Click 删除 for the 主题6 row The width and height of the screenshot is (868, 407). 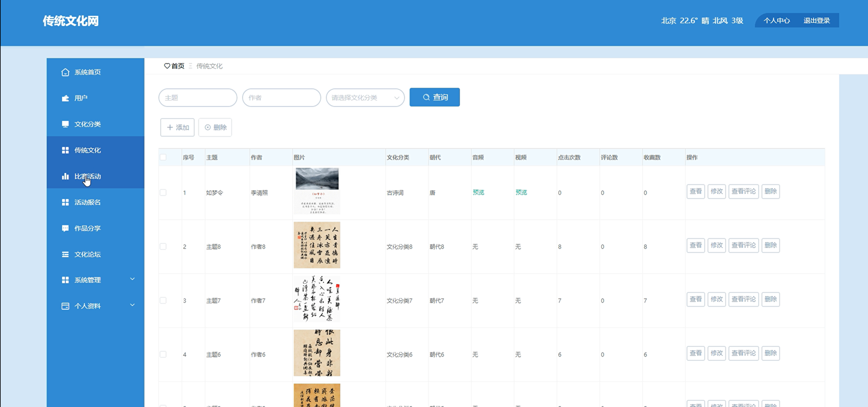(x=770, y=353)
